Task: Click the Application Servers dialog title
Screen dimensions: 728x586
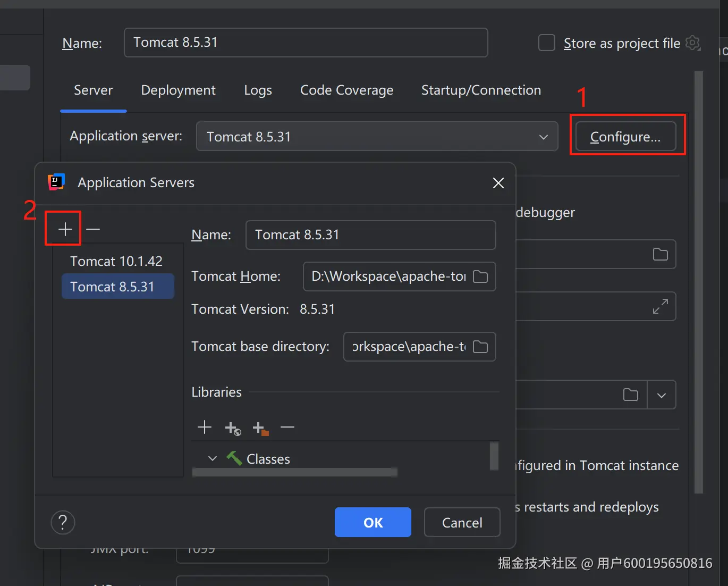Action: (136, 182)
